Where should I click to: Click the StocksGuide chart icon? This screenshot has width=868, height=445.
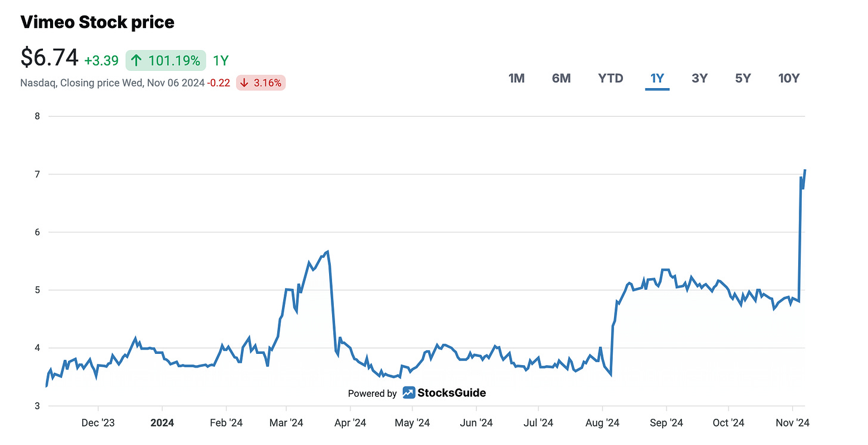pos(408,393)
